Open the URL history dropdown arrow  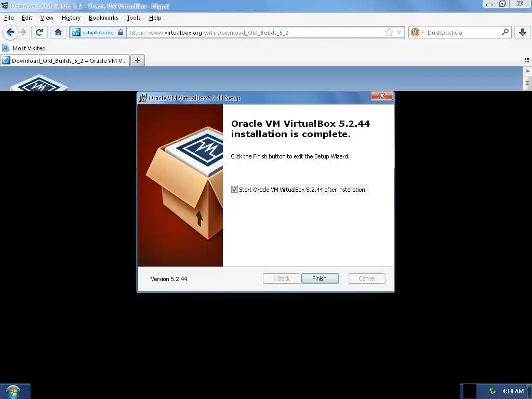(400, 33)
